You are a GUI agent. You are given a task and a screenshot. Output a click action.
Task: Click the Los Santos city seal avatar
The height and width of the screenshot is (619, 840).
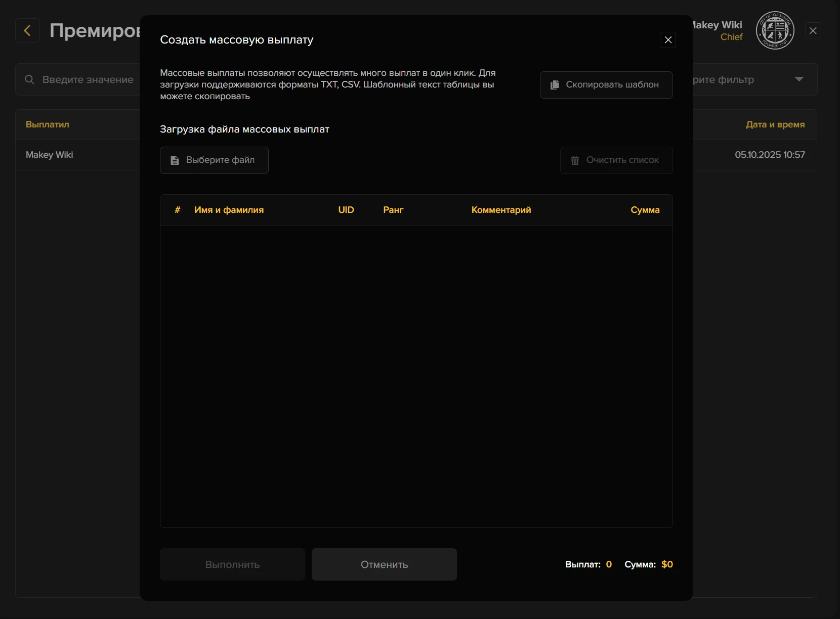775,31
